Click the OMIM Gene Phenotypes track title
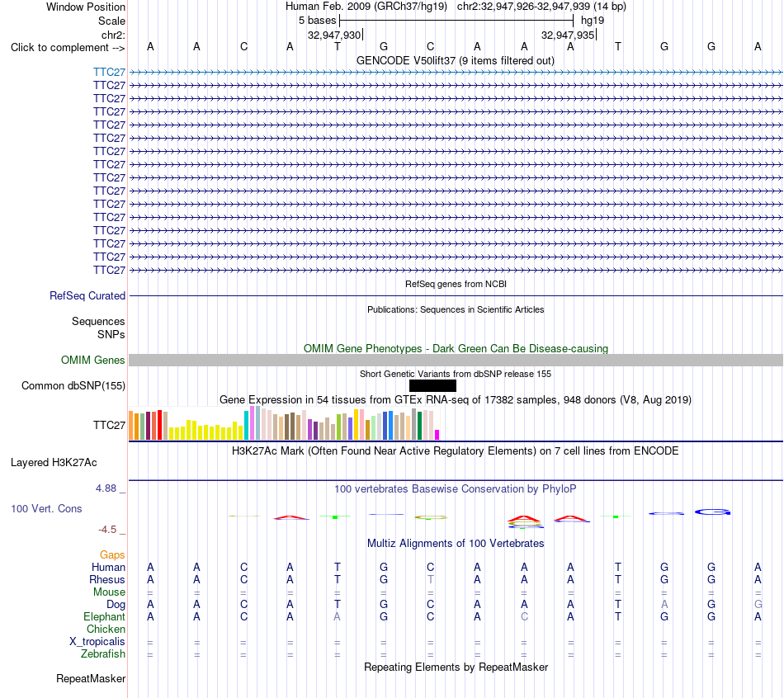The image size is (784, 698). [456, 348]
